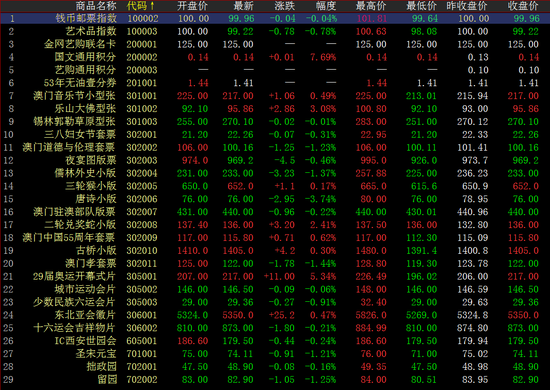The image size is (550, 390).
Task: Click the 1391.4 lowest price value
Action: pyautogui.click(x=422, y=251)
